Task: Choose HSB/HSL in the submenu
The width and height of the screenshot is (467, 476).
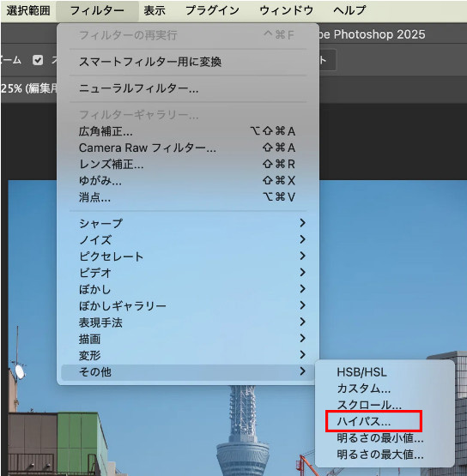Action: (x=385, y=372)
